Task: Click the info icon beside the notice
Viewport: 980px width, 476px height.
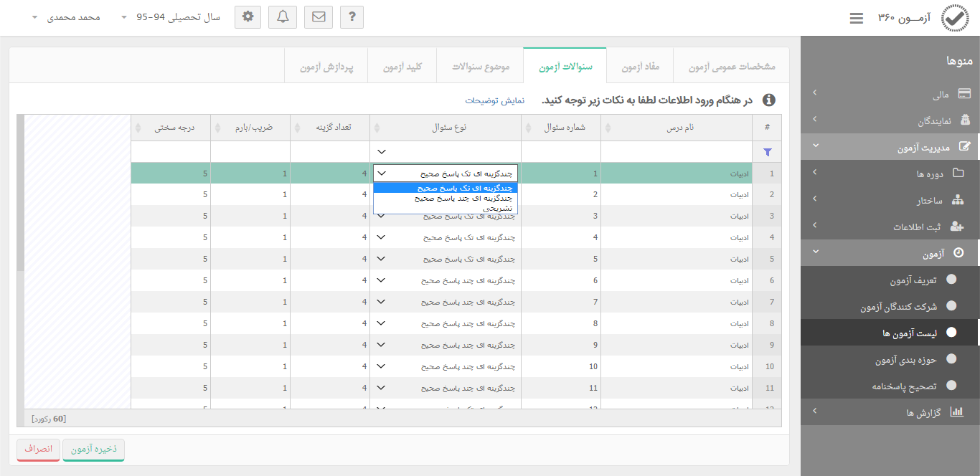Action: pyautogui.click(x=768, y=100)
